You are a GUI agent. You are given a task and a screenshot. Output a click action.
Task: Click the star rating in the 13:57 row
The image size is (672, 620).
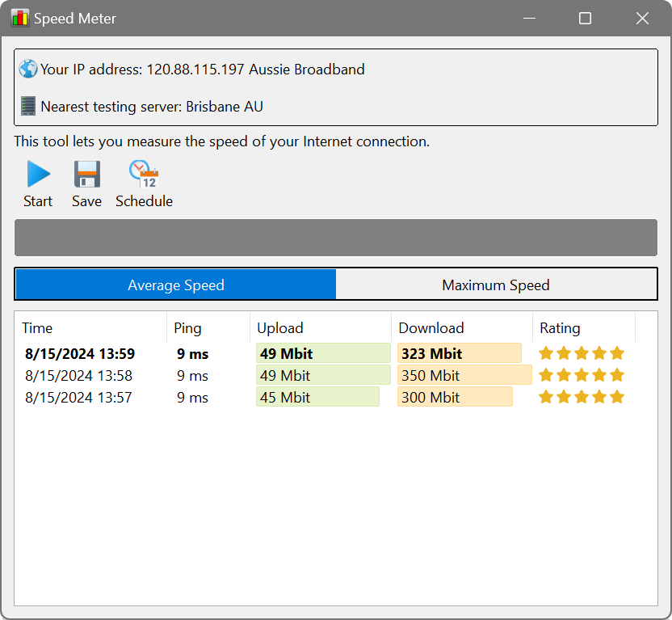[582, 397]
